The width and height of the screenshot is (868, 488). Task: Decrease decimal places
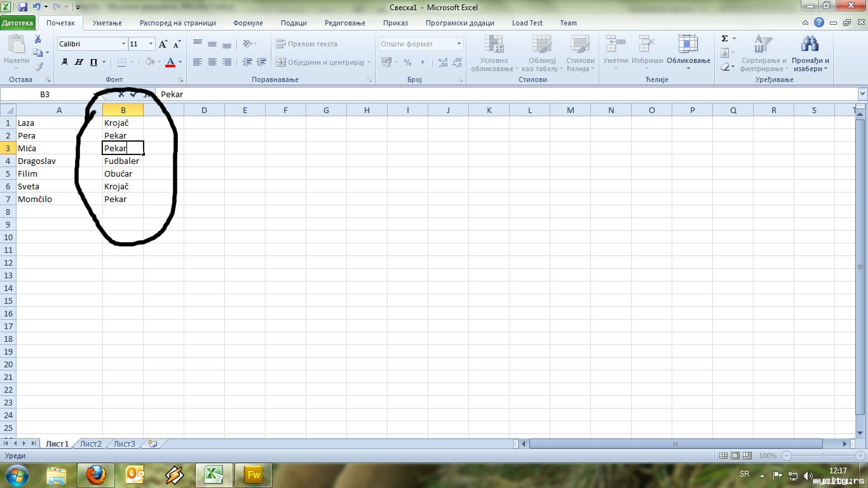click(457, 62)
